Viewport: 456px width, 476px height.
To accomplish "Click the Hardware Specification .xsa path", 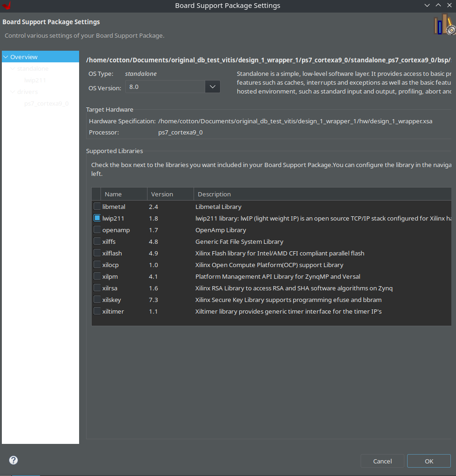I will tap(295, 121).
